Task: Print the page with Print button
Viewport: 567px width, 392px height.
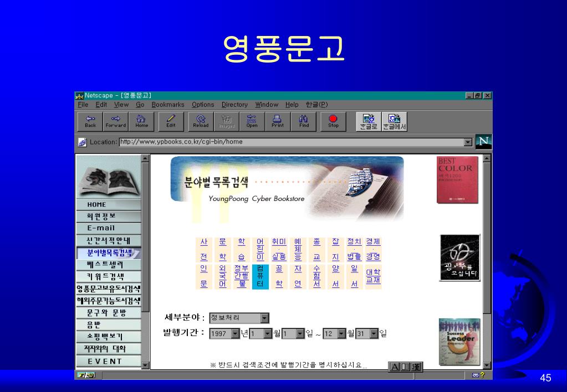Action: 278,121
